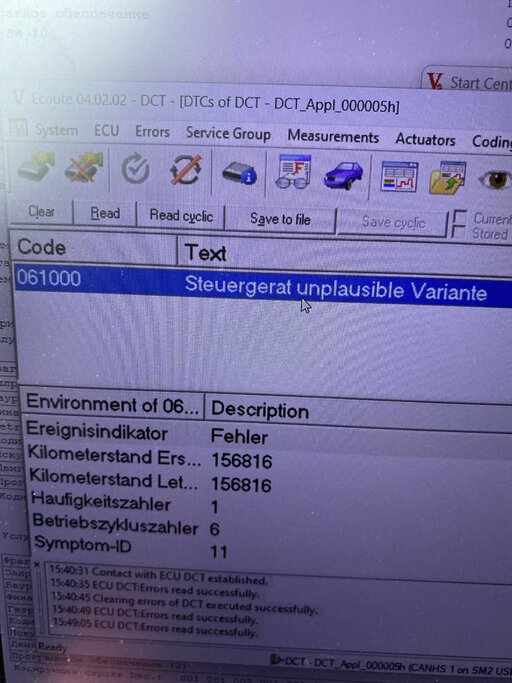This screenshot has width=512, height=683.
Task: Click the Read cyclic button
Action: point(181,216)
